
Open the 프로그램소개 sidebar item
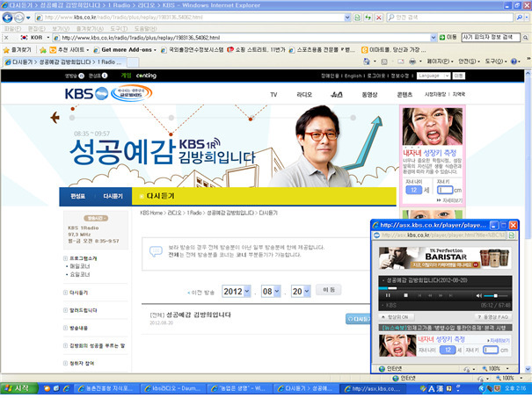point(84,258)
